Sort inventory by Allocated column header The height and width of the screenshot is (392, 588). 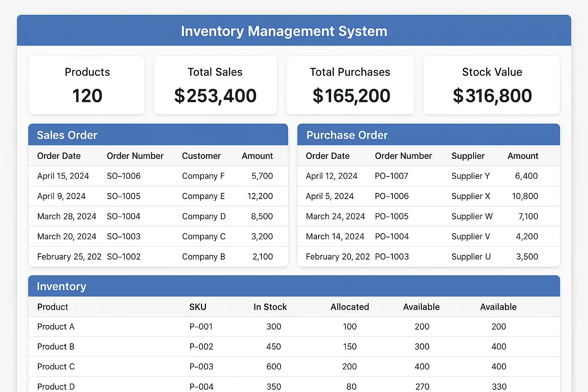350,307
